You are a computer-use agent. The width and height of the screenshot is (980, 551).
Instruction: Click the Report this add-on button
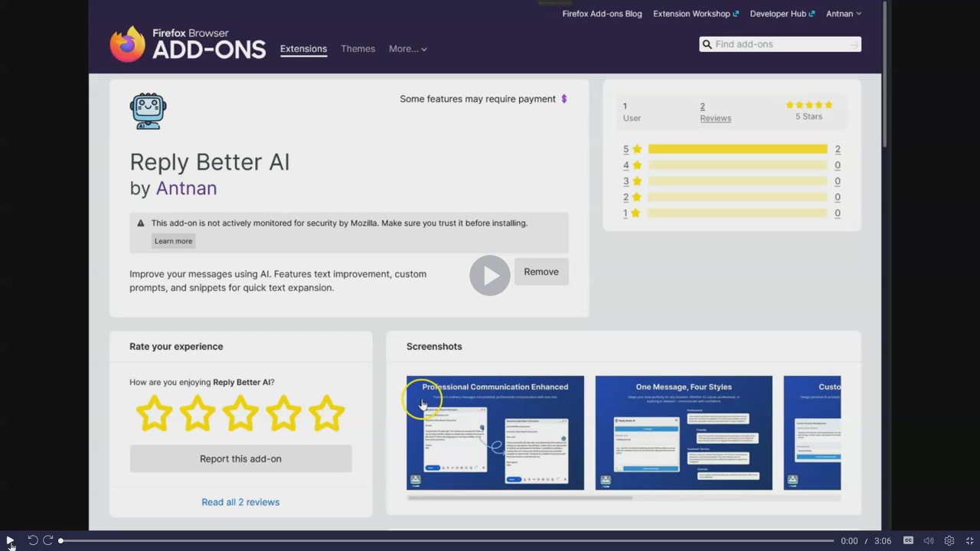pyautogui.click(x=240, y=458)
